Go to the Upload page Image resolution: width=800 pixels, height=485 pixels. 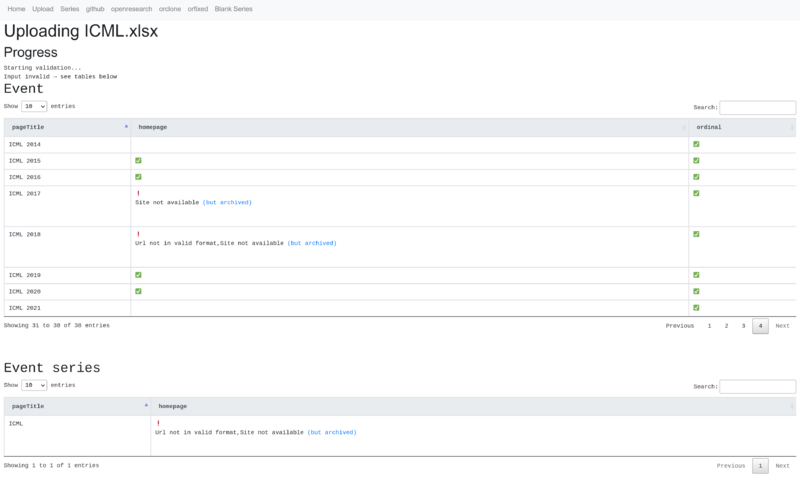click(42, 9)
